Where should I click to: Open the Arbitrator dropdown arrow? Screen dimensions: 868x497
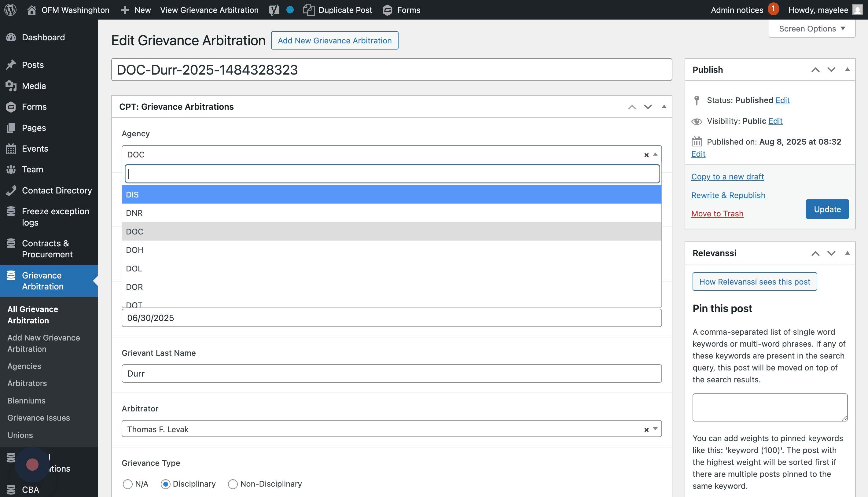pos(655,429)
